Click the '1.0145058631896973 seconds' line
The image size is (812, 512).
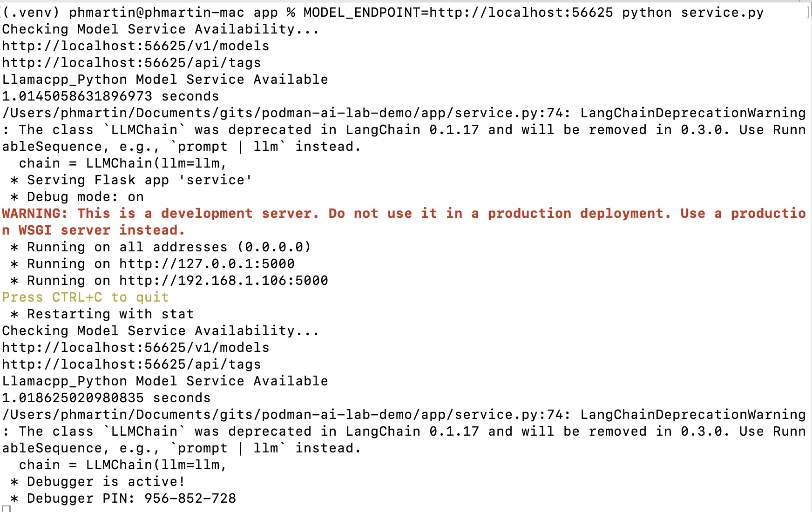(x=110, y=96)
